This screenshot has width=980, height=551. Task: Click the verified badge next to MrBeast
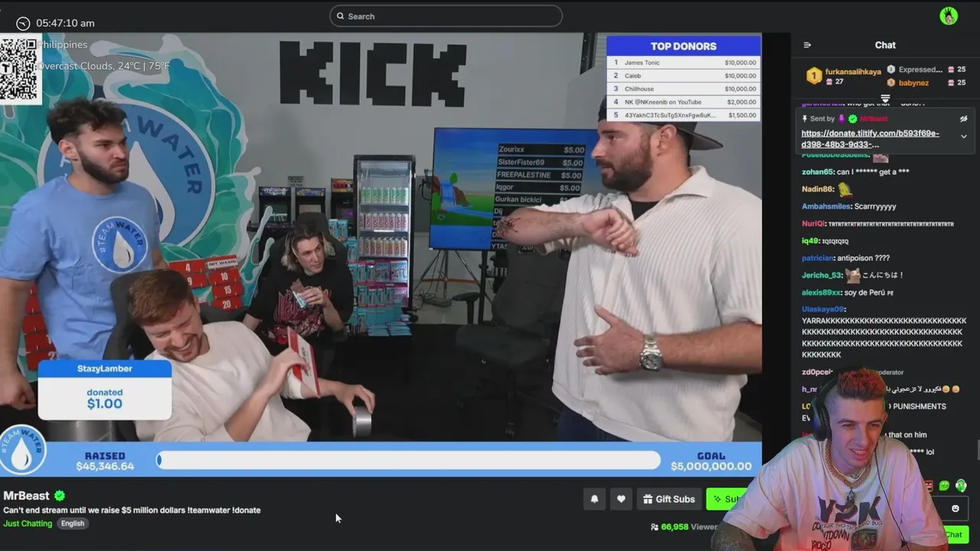[x=60, y=496]
